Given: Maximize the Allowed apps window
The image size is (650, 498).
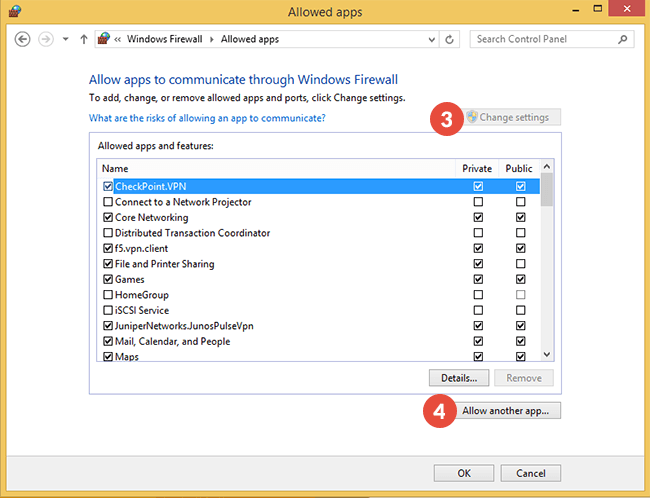Looking at the screenshot, I should pyautogui.click(x=597, y=9).
